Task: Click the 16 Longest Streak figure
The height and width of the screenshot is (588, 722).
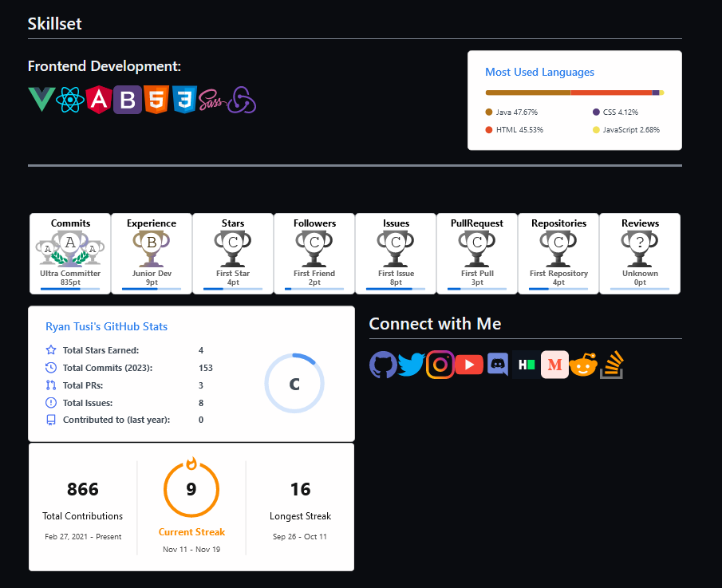Action: tap(300, 489)
